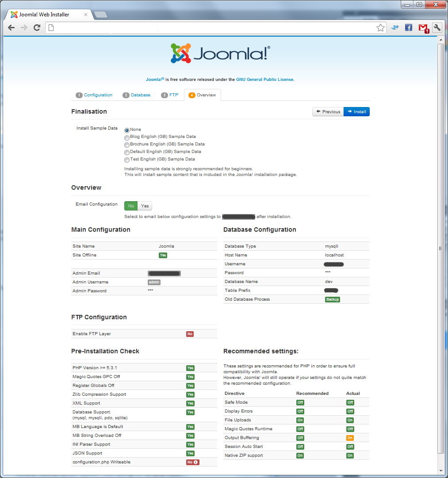Click the INI Parser Support Yes badge
The width and height of the screenshot is (448, 478).
(190, 444)
